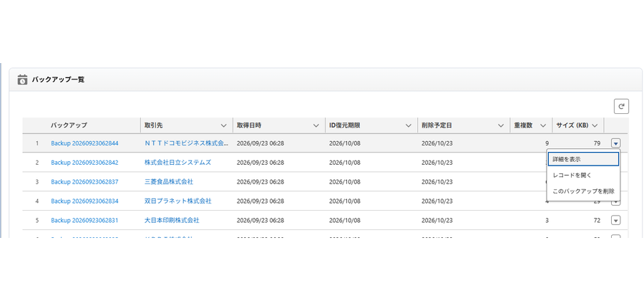Open link Backup 20260923062837
Image resolution: width=644 pixels, height=301 pixels.
[x=84, y=182]
